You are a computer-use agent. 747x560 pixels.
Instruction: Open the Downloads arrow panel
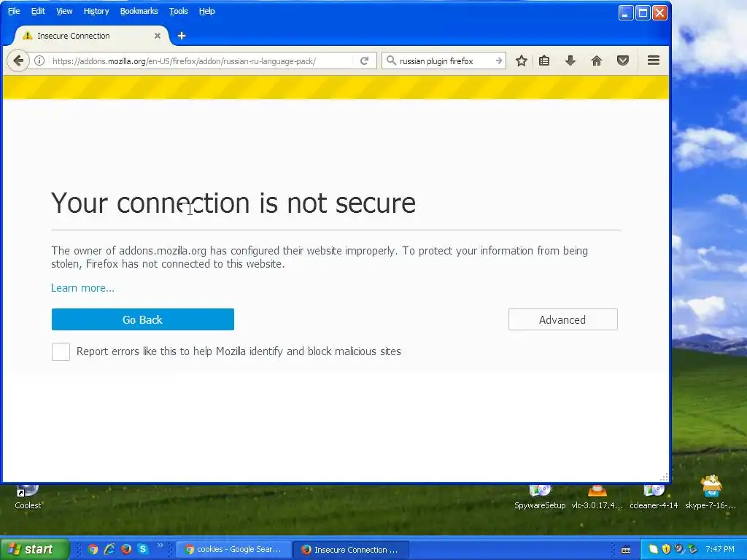click(570, 61)
